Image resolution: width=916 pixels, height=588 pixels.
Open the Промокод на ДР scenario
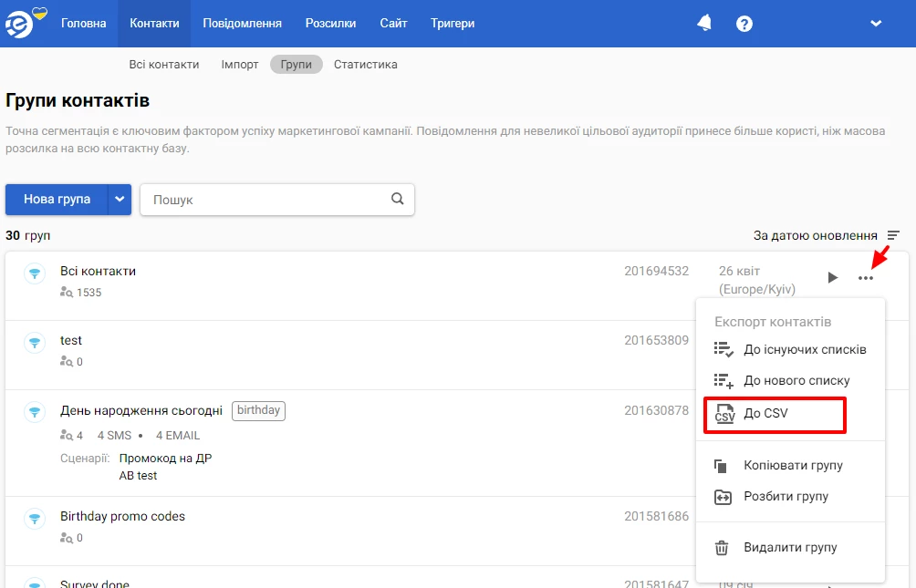165,459
